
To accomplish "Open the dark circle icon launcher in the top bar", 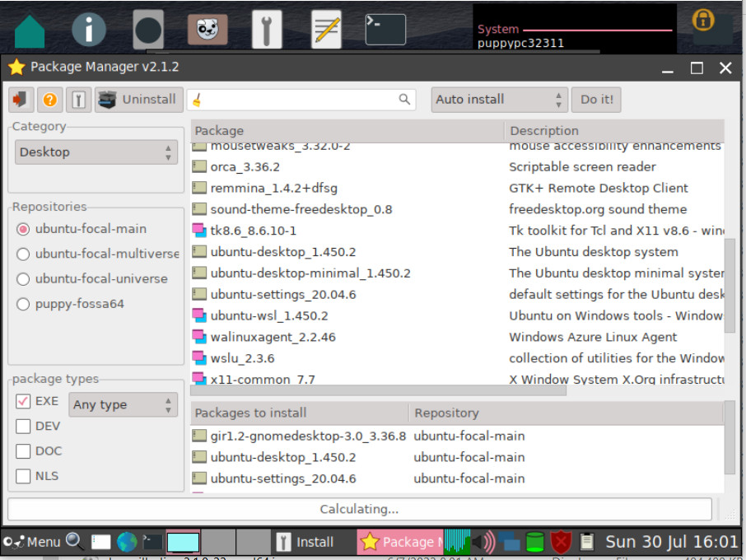I will [x=148, y=30].
